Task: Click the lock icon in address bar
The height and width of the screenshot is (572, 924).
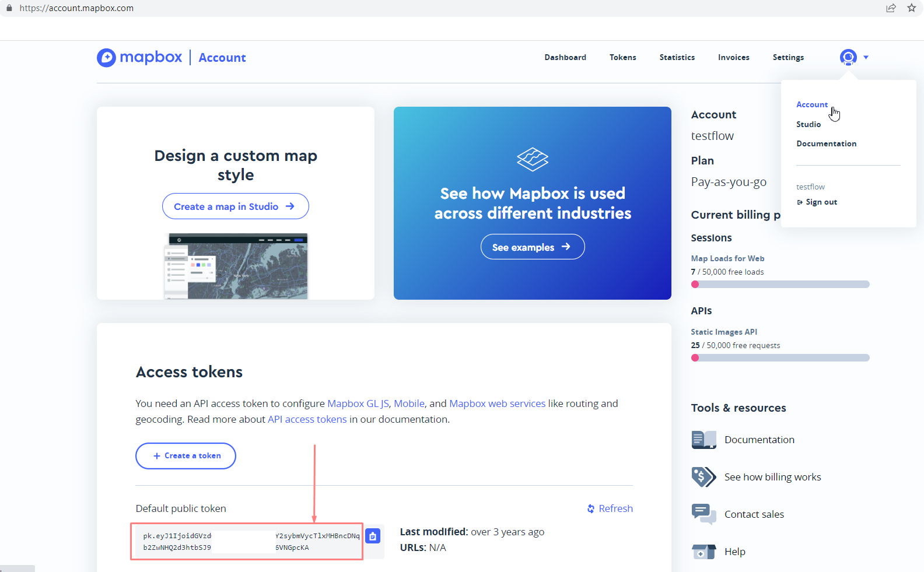Action: (9, 8)
